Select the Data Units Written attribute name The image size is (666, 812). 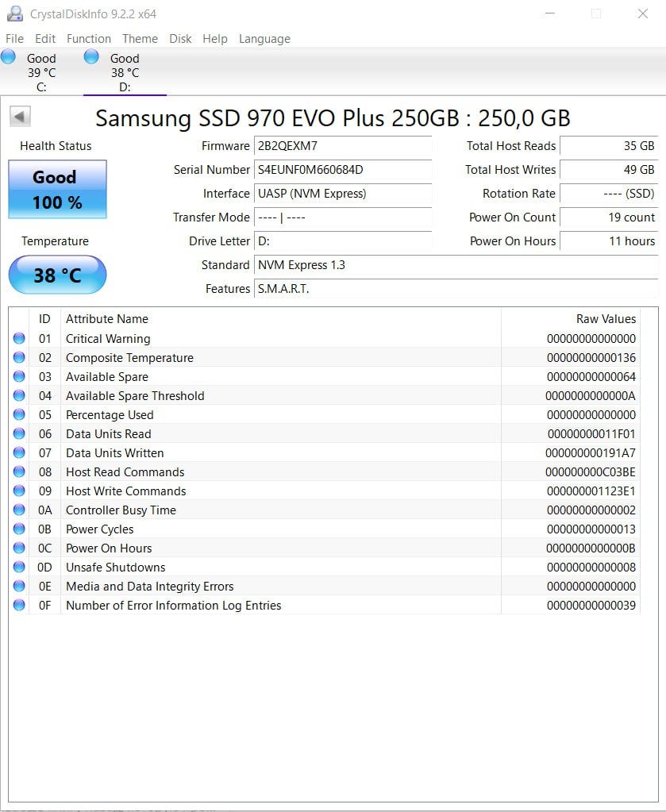[x=115, y=453]
